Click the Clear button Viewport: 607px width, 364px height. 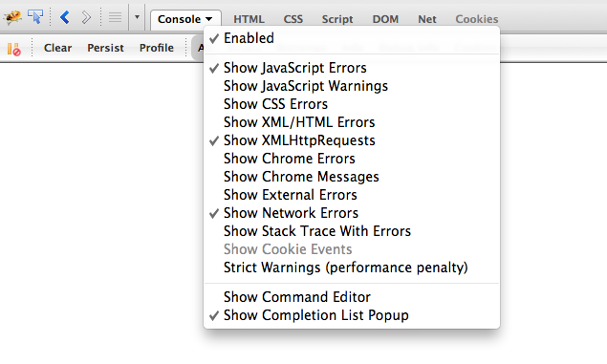tap(57, 48)
